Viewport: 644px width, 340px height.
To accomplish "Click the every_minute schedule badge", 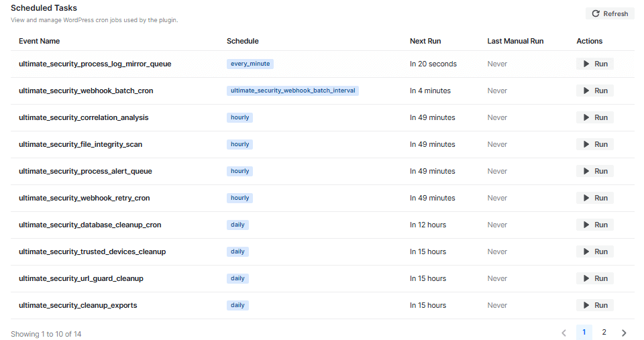I will [250, 64].
